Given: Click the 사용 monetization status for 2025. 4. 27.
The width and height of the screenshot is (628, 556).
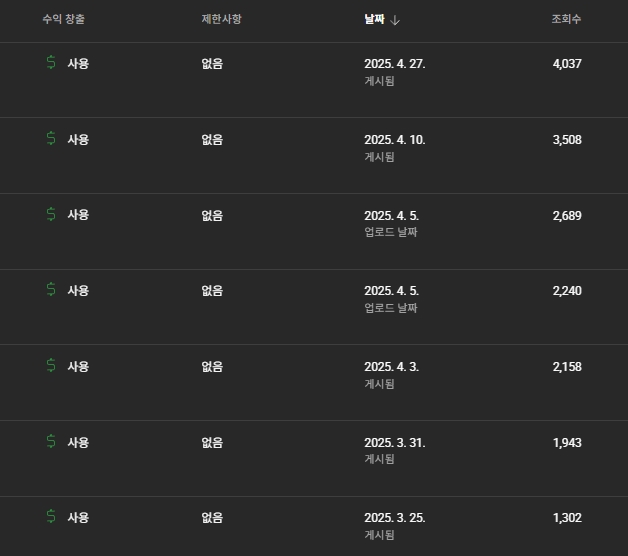Looking at the screenshot, I should (78, 64).
